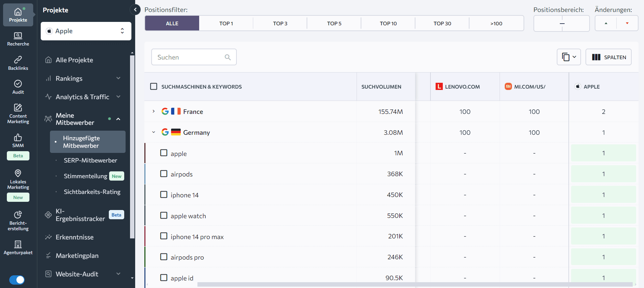Open Apple project selector dropdown
Screen dimensions: 644x288
click(x=86, y=31)
